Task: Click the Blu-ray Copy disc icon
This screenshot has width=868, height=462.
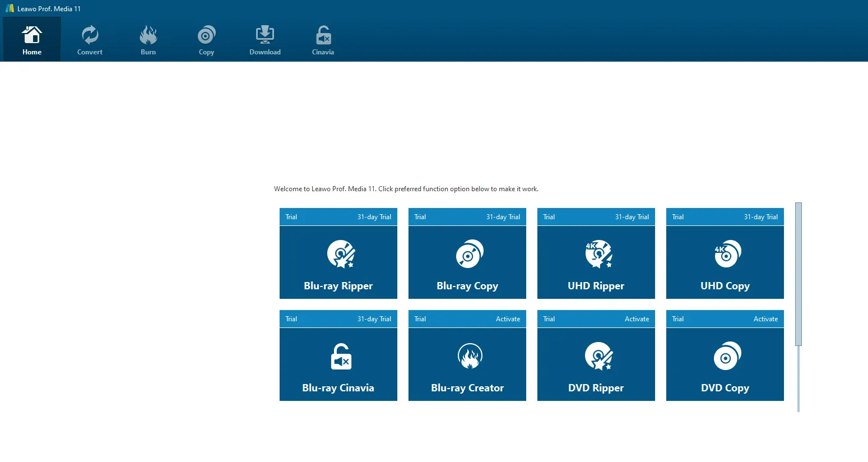Action: (x=470, y=254)
